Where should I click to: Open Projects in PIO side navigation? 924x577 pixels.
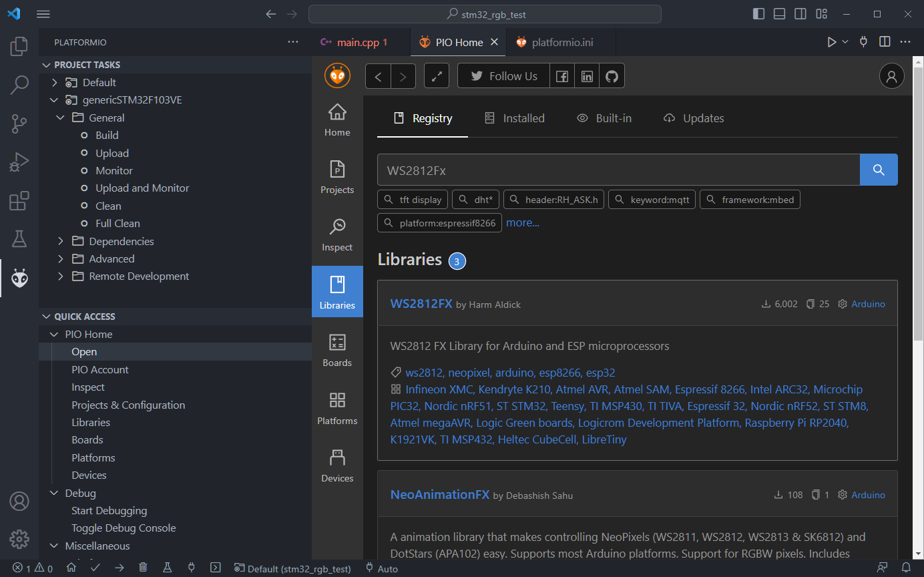[x=337, y=178]
